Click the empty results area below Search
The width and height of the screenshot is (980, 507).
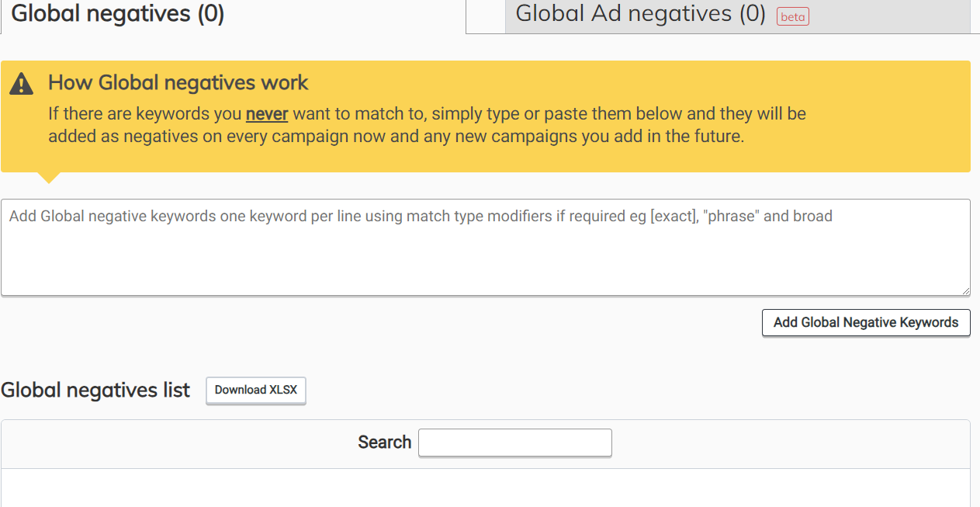tap(485, 488)
